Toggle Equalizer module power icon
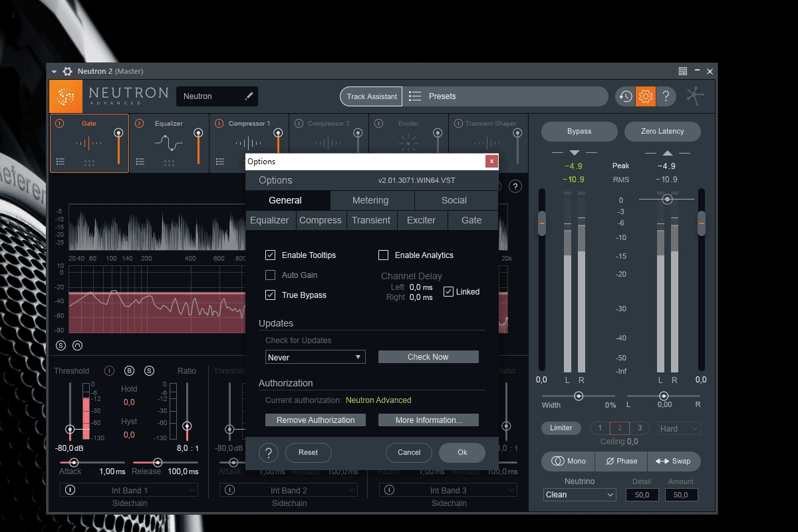This screenshot has height=532, width=798. [x=139, y=124]
